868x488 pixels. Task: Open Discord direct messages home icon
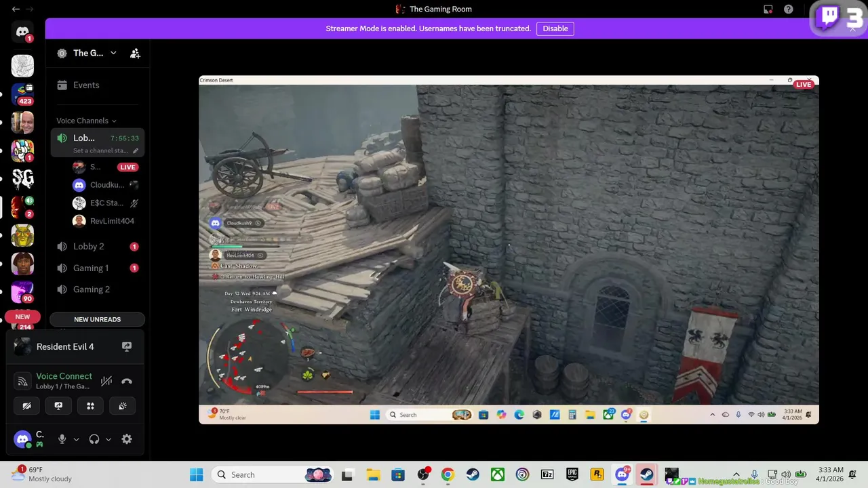click(22, 32)
